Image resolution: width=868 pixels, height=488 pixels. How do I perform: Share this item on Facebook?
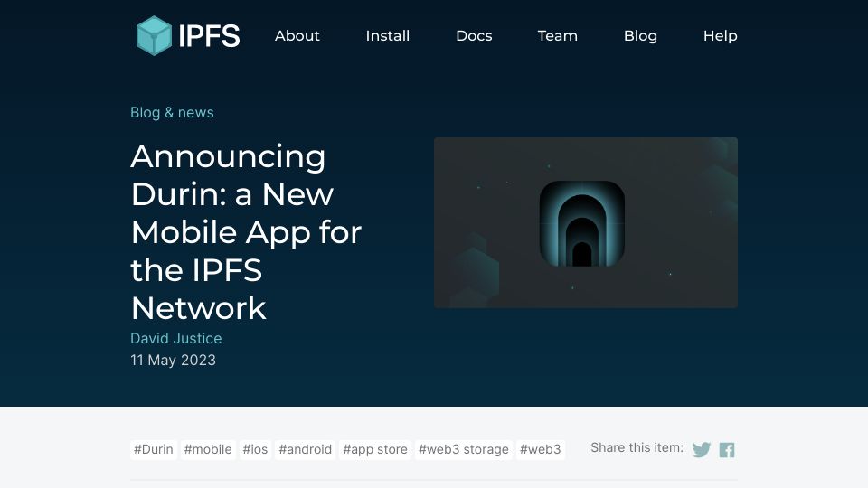pyautogui.click(x=727, y=450)
